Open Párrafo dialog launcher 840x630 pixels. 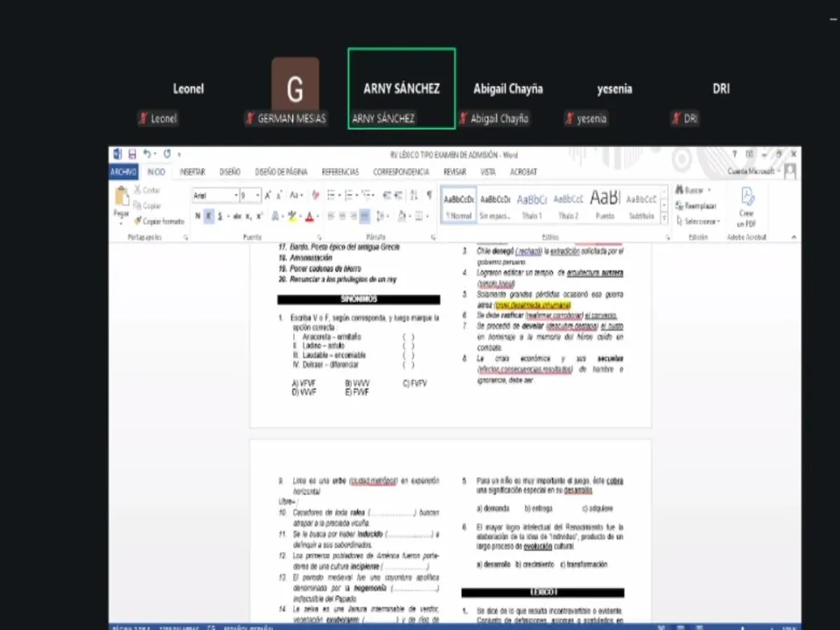coord(433,237)
